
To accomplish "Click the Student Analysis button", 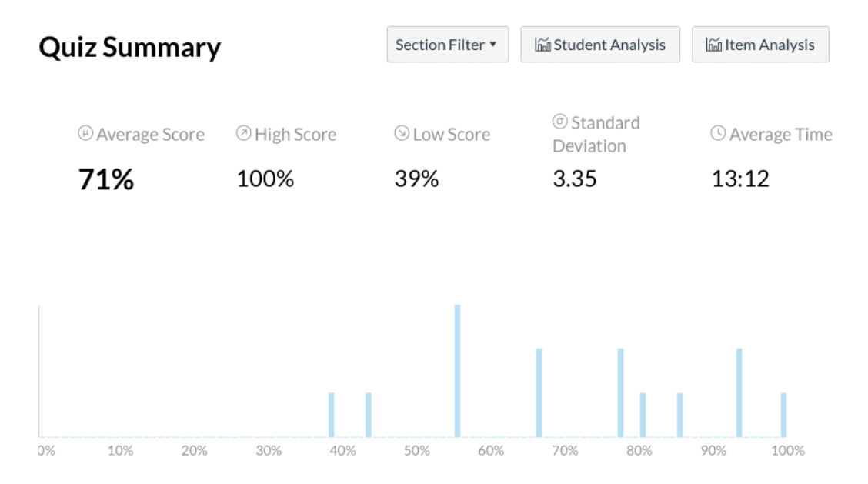I will coord(600,45).
